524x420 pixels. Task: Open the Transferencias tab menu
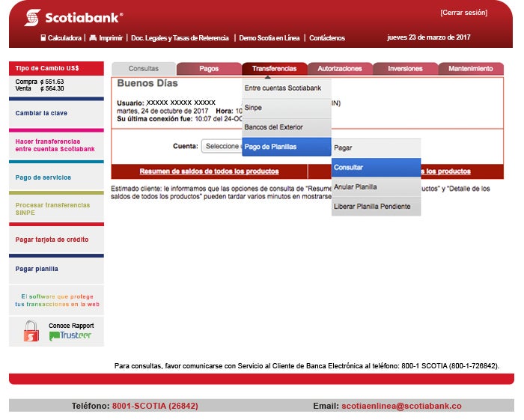tap(274, 69)
